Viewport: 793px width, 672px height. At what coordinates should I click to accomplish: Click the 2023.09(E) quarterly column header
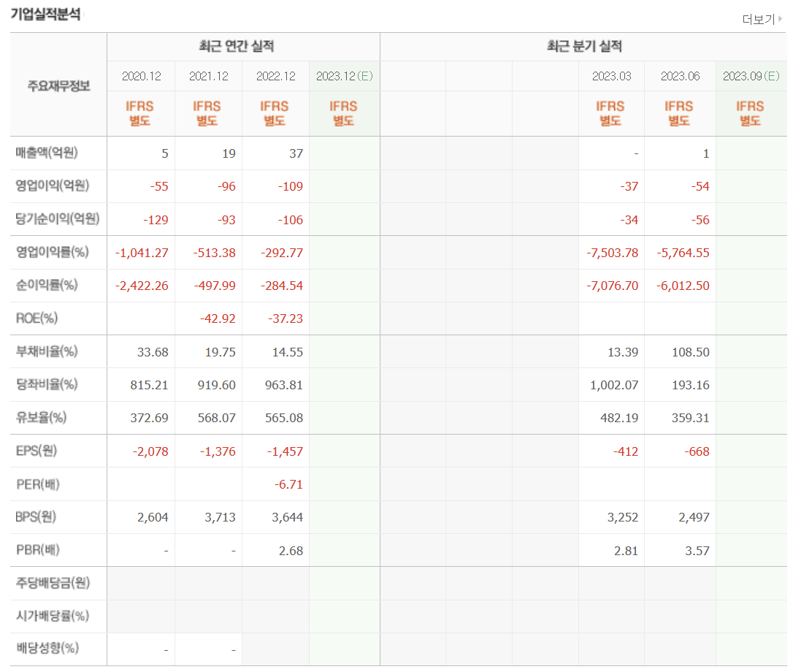(x=751, y=75)
